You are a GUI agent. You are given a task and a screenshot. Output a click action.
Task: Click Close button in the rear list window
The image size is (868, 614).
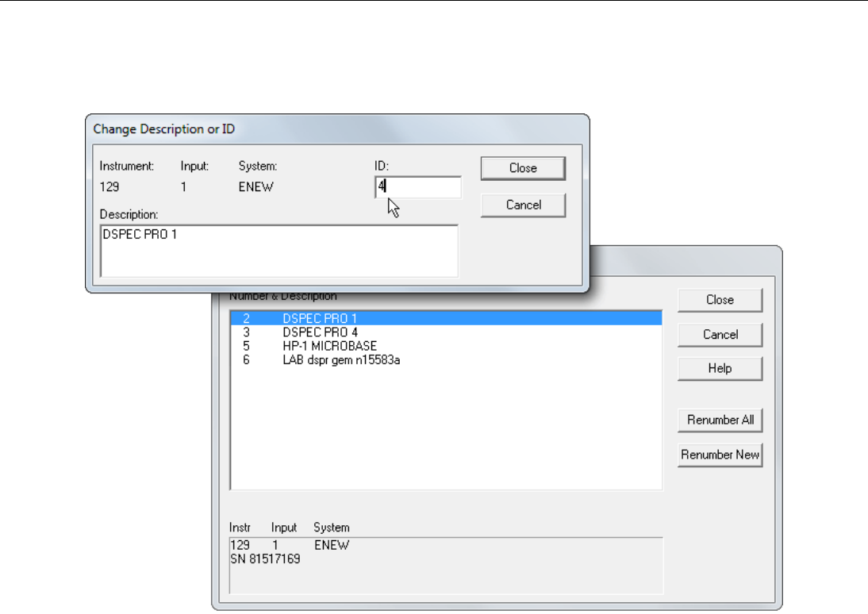click(720, 300)
